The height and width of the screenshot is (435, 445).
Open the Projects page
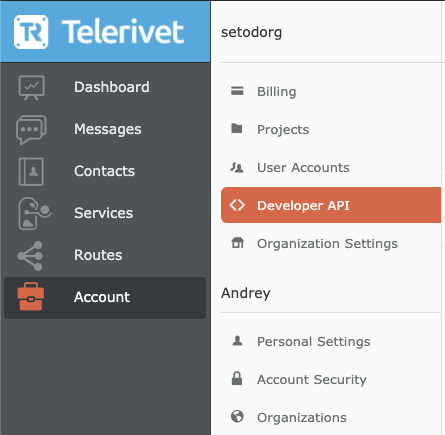283,130
